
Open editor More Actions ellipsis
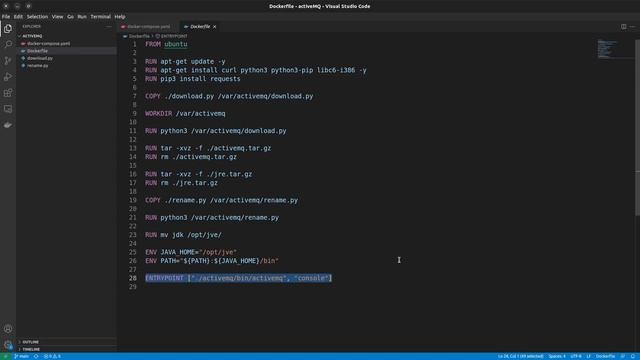tap(632, 27)
